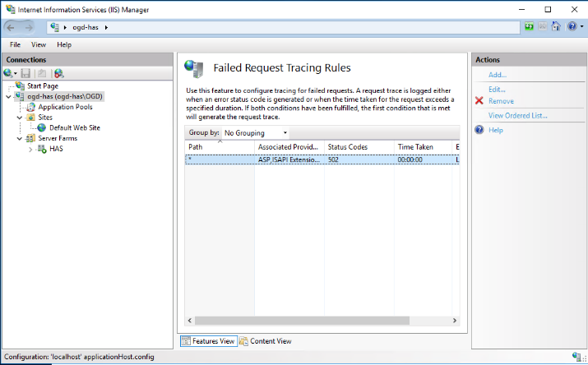The height and width of the screenshot is (365, 588).
Task: Click Help link in Actions pane
Action: [x=496, y=130]
